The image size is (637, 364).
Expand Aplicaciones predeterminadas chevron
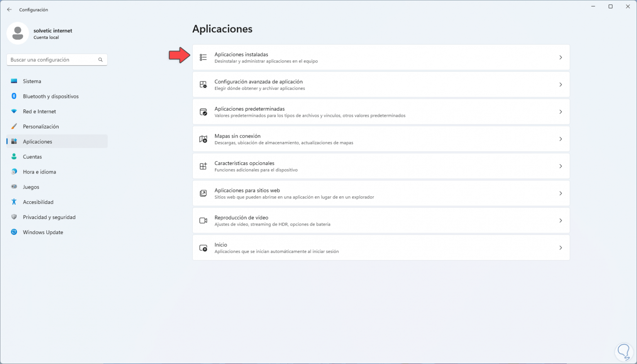561,112
